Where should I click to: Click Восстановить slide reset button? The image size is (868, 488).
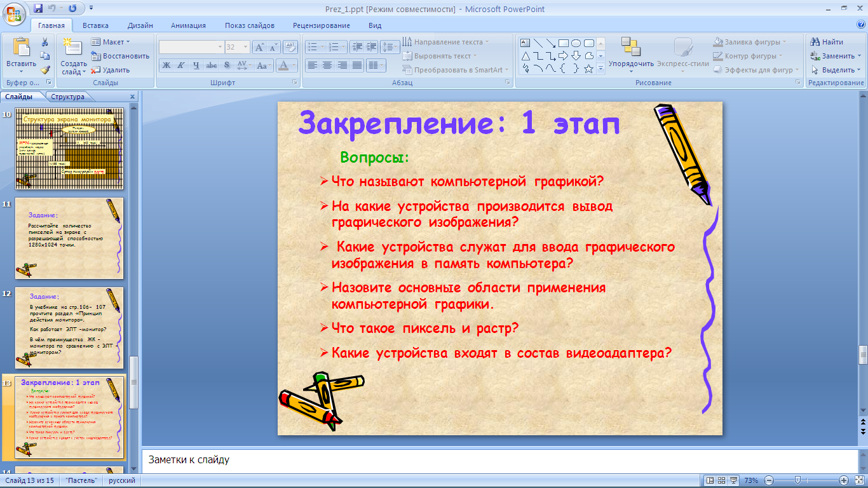point(121,56)
